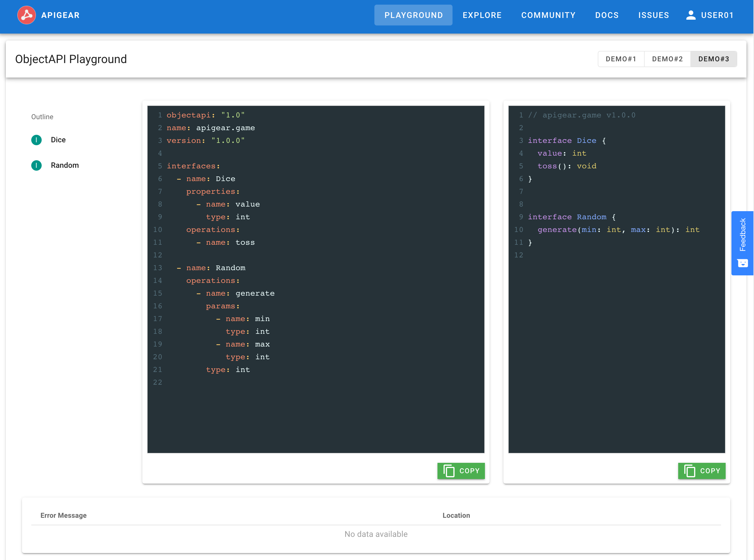Click the '- name: value' YAML line
Viewport: 754px width, 560px height.
point(228,204)
